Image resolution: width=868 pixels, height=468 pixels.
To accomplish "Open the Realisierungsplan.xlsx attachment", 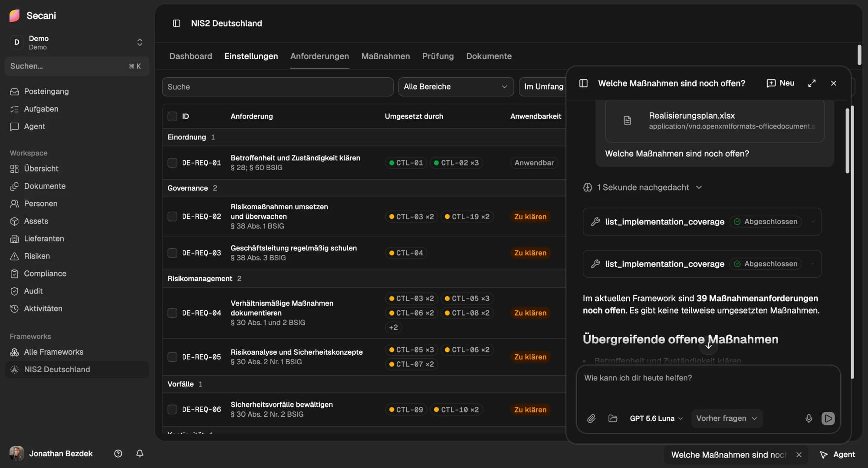I will (x=714, y=120).
